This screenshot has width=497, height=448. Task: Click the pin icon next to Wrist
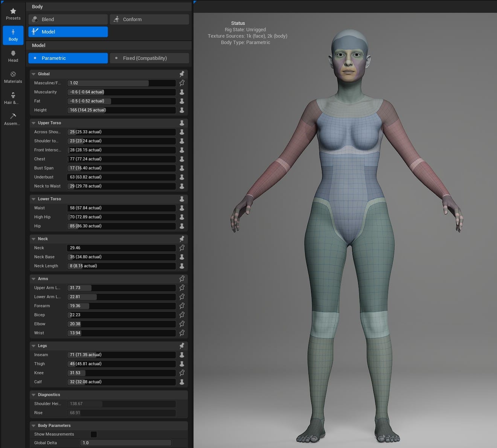[x=182, y=333]
